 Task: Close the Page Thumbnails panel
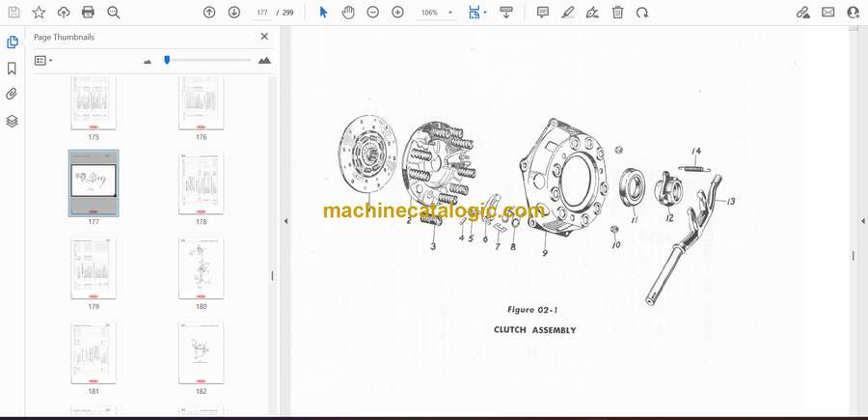(264, 37)
